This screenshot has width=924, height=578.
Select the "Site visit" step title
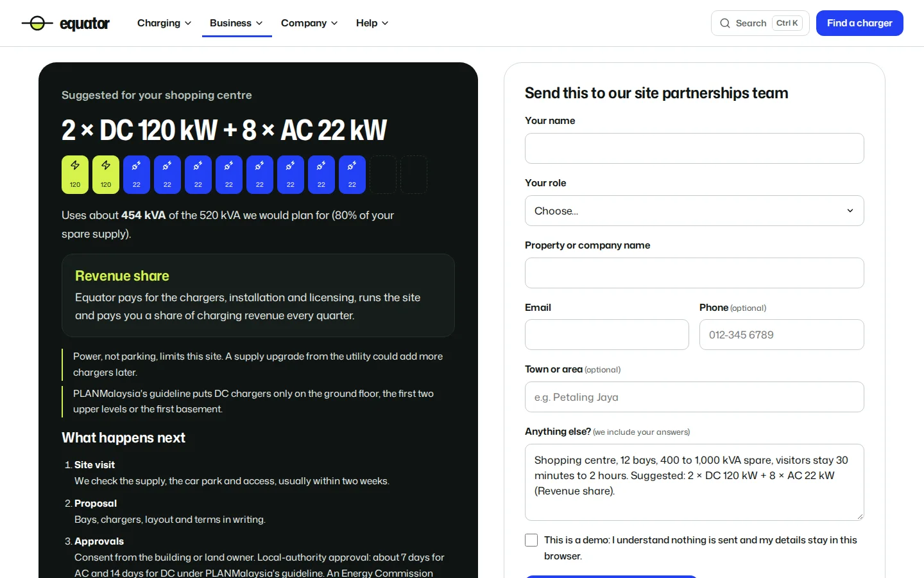point(94,465)
